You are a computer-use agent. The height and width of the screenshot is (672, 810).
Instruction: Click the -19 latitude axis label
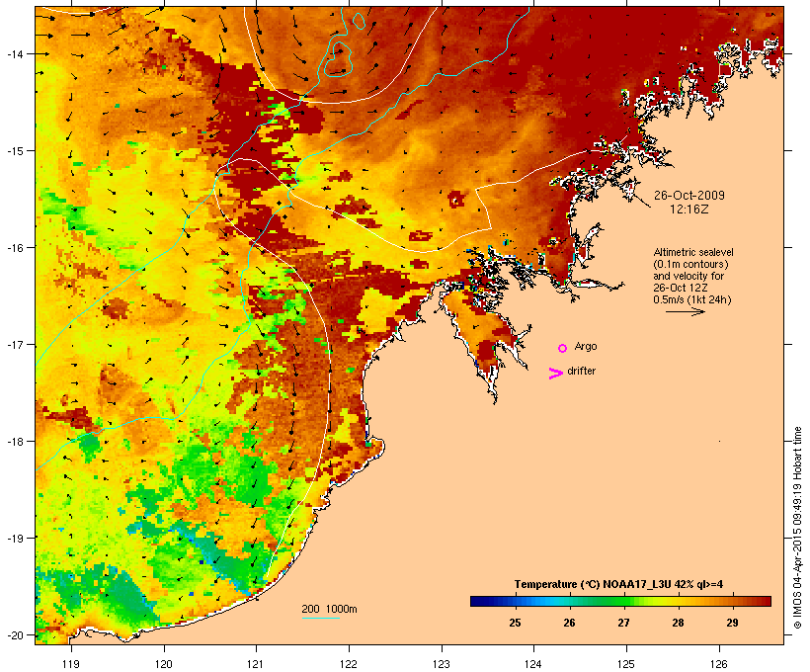(15, 539)
